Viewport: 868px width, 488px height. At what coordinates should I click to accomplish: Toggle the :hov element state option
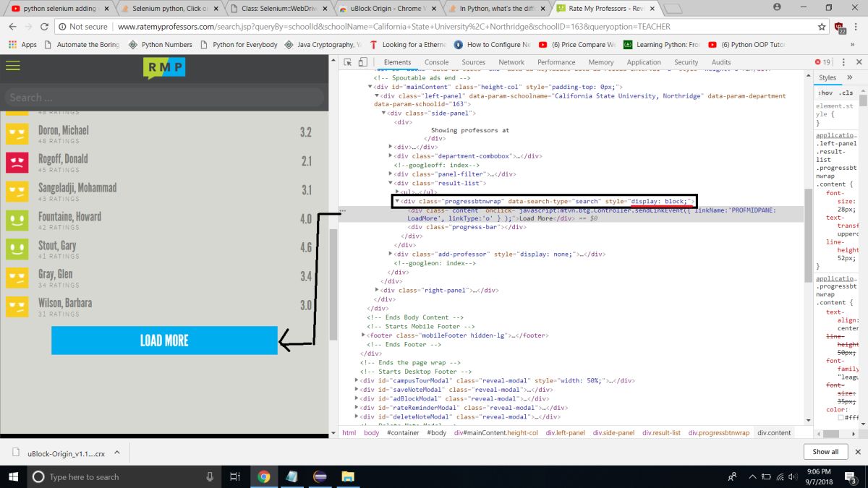tap(825, 93)
